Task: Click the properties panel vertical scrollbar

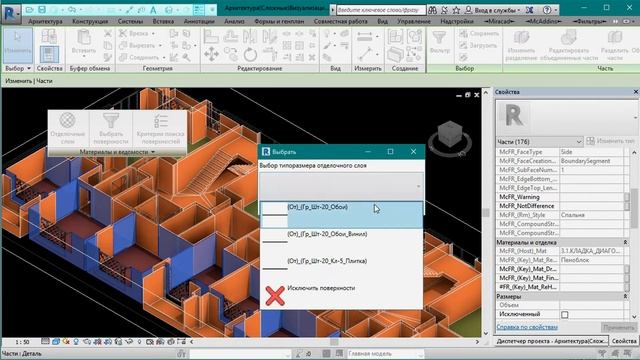Action: 633,235
